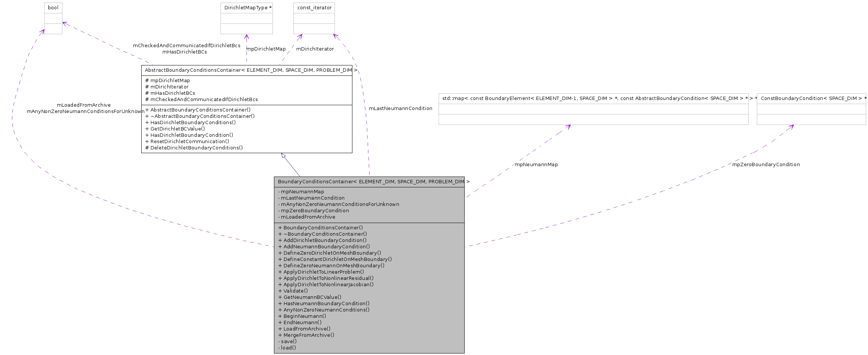Click the mpNeumannMap edge label

(x=536, y=165)
